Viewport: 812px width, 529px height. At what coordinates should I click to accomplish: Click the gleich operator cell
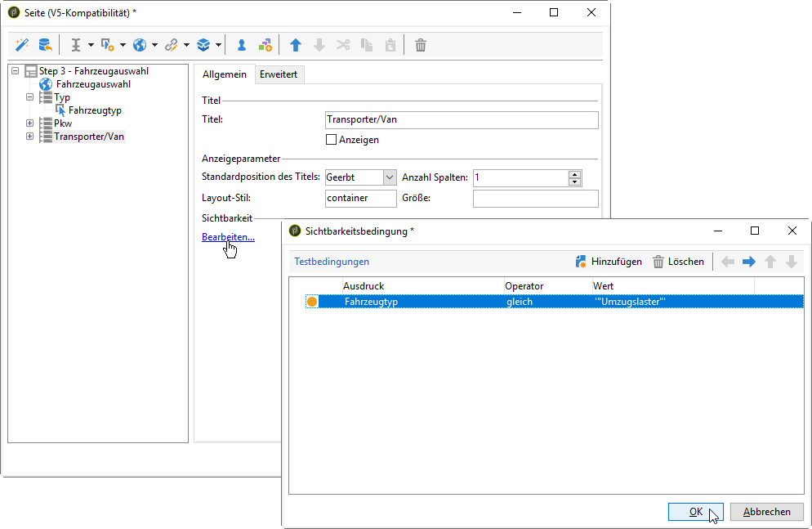[x=520, y=302]
